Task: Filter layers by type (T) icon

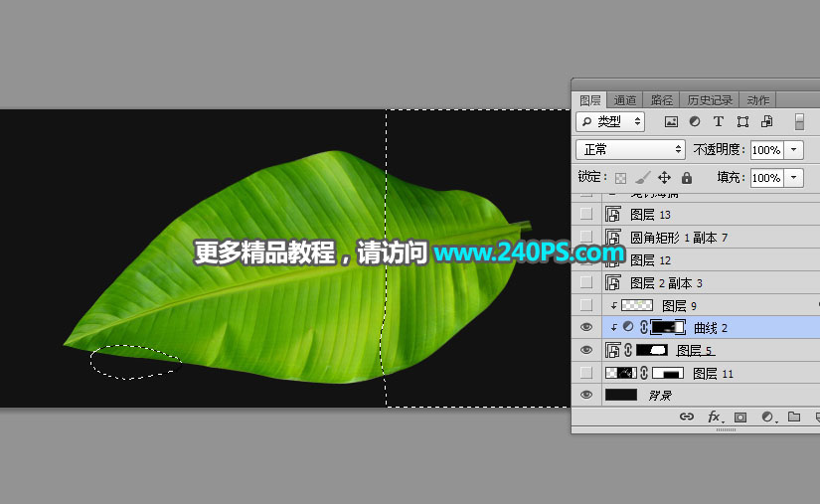Action: click(x=719, y=122)
